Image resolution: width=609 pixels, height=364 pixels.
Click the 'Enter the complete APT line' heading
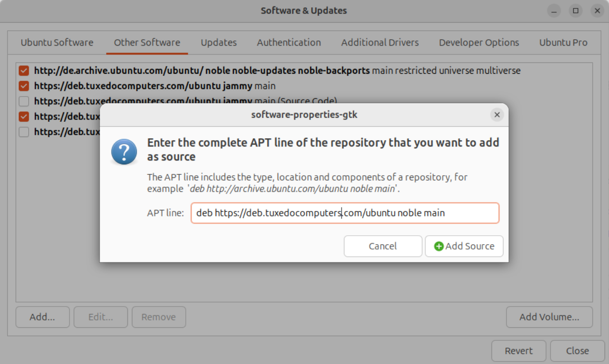(x=323, y=150)
